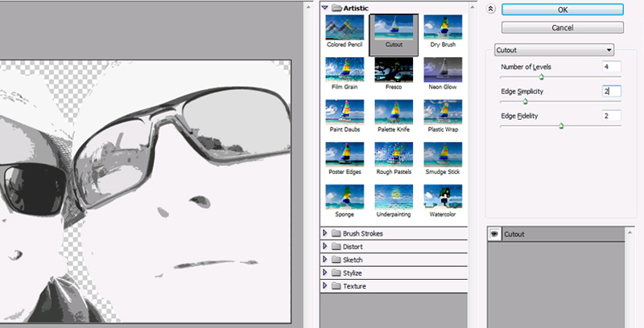This screenshot has height=328, width=644.
Task: Click the Sketch folder icon
Action: pyautogui.click(x=336, y=260)
